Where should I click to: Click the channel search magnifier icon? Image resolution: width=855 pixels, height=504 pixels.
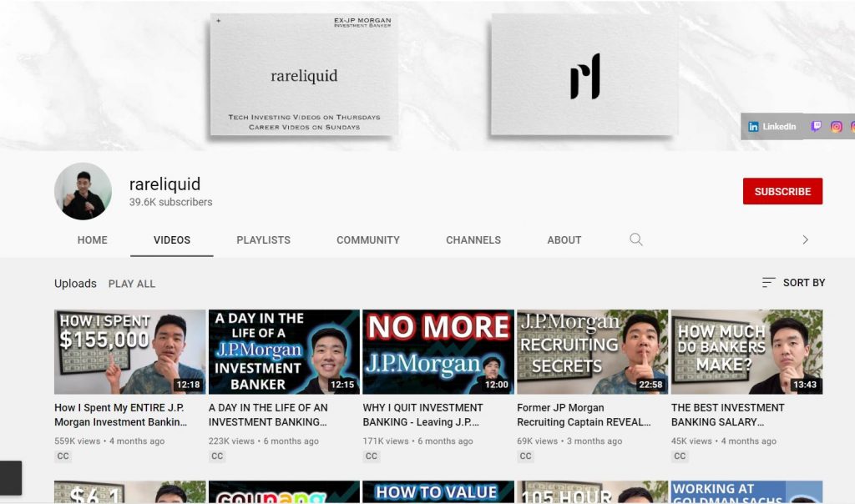636,239
